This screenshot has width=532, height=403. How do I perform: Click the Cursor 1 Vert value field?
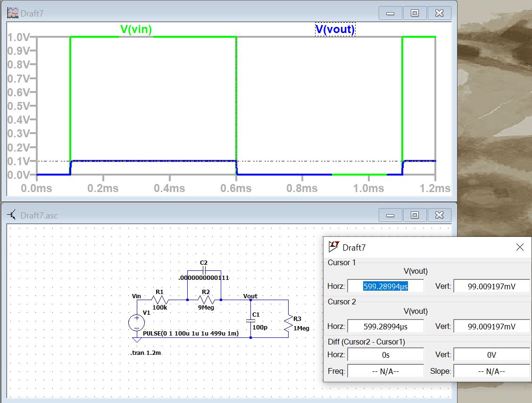pos(491,286)
